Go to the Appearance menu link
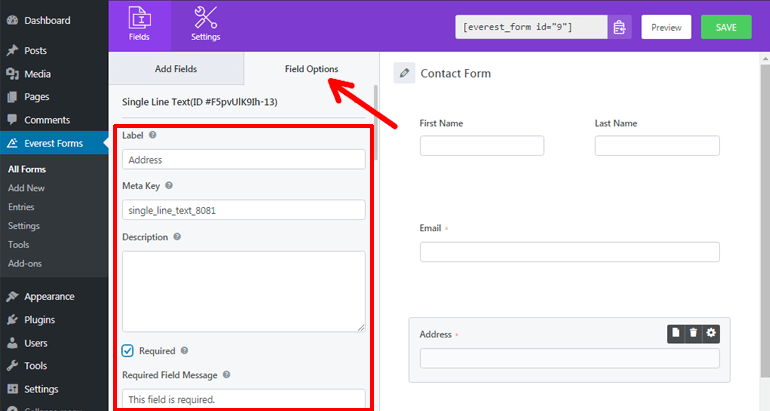The image size is (770, 411). coord(49,296)
